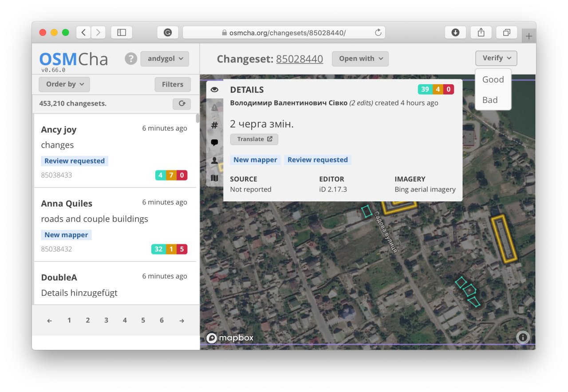Screen dimensions: 568x392
Task: Open the details eye tab in map panel
Action: click(215, 90)
